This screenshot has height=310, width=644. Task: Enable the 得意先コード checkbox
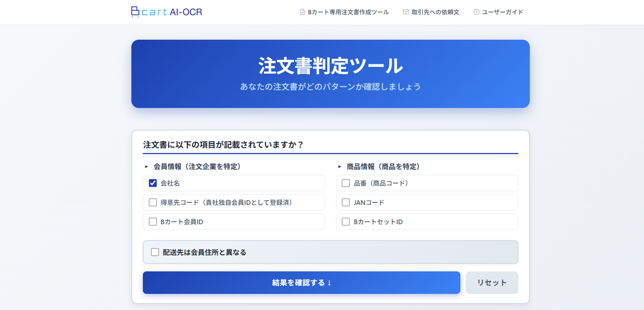click(153, 202)
